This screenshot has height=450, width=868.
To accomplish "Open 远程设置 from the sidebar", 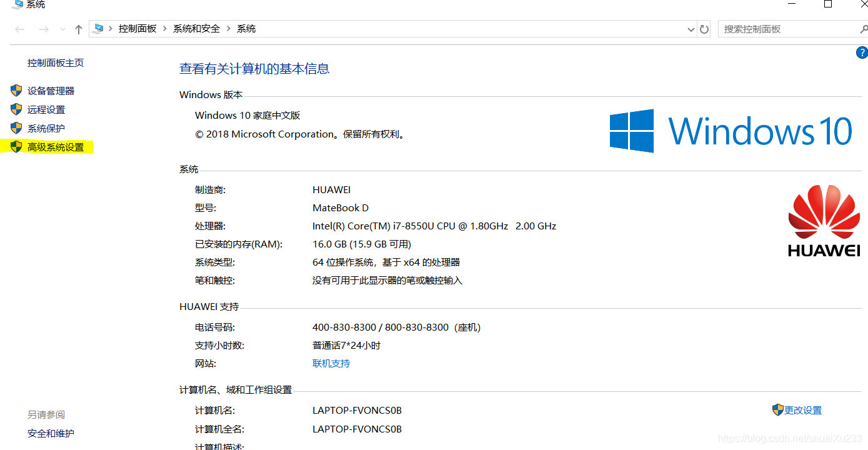I will pos(46,110).
